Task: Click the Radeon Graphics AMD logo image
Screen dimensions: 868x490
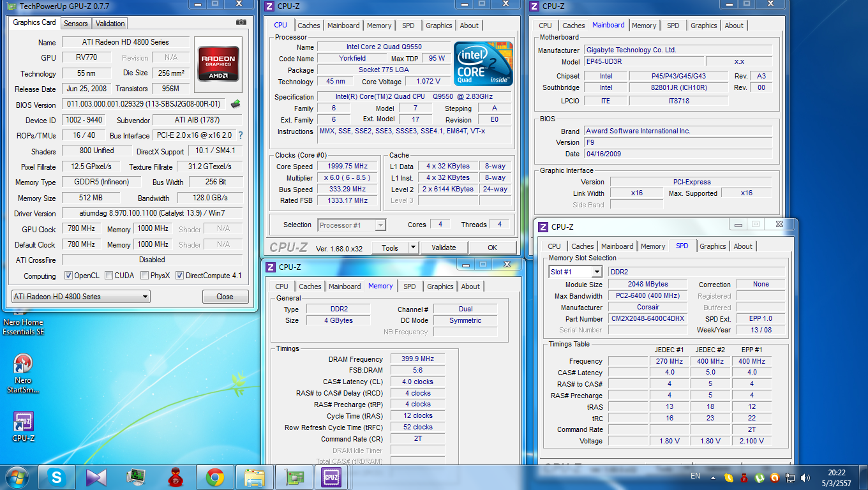Action: point(218,62)
